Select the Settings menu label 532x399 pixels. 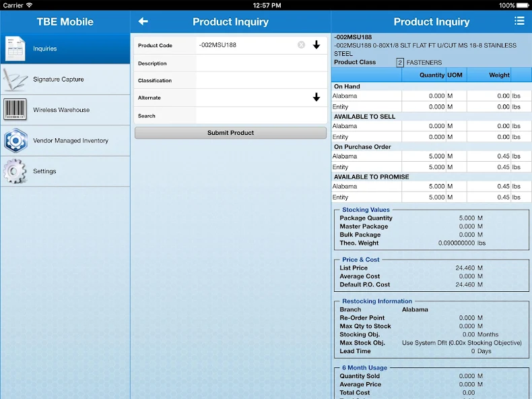(x=44, y=171)
